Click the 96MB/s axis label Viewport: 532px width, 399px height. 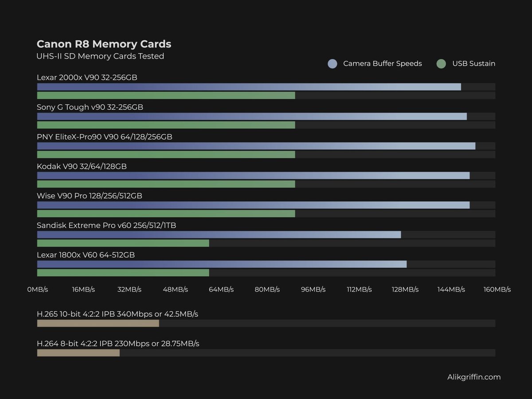point(313,289)
